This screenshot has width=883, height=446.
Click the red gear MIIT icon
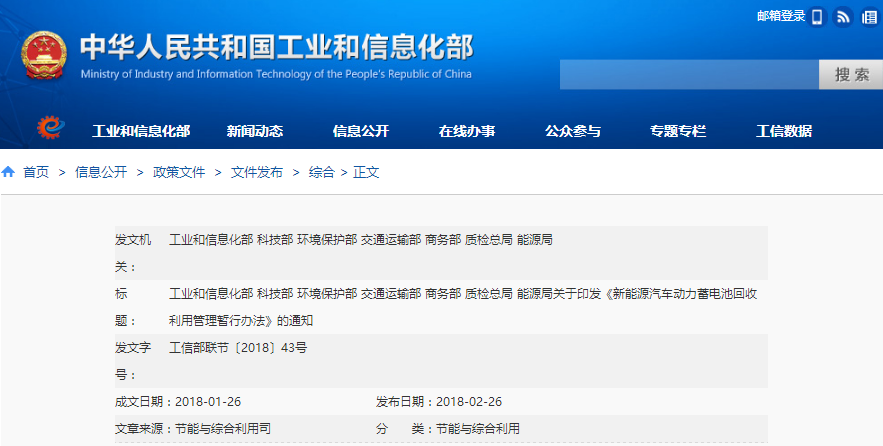(x=50, y=128)
